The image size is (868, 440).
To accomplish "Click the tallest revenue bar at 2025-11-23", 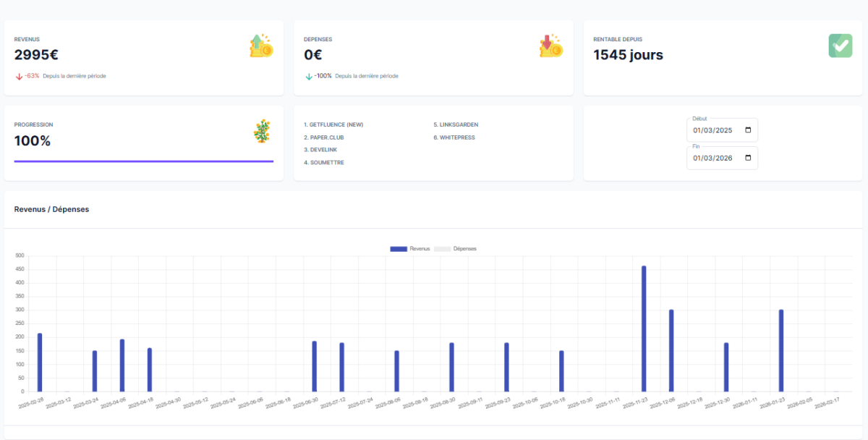I will coord(644,329).
